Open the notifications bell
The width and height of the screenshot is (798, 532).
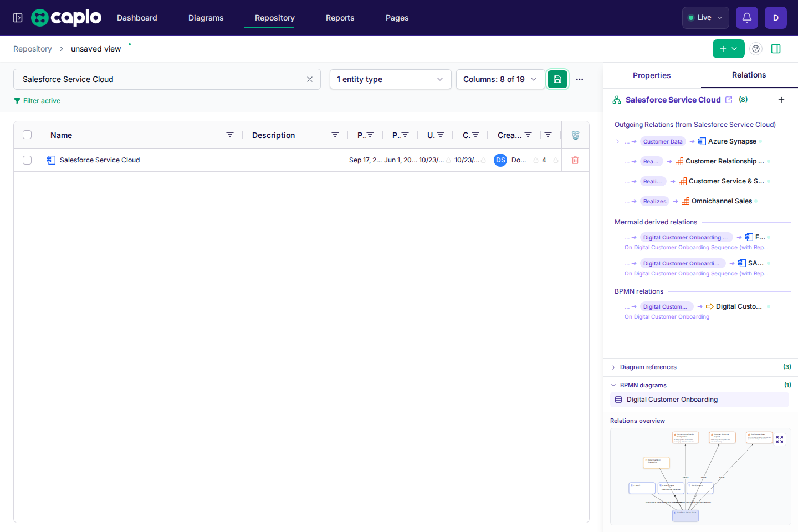(x=747, y=18)
